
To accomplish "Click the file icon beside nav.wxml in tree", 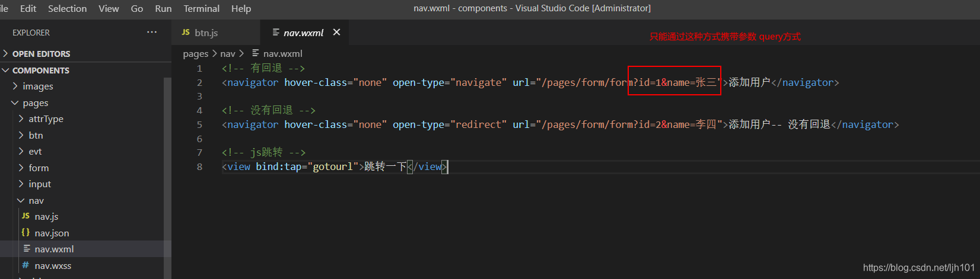I will point(26,249).
